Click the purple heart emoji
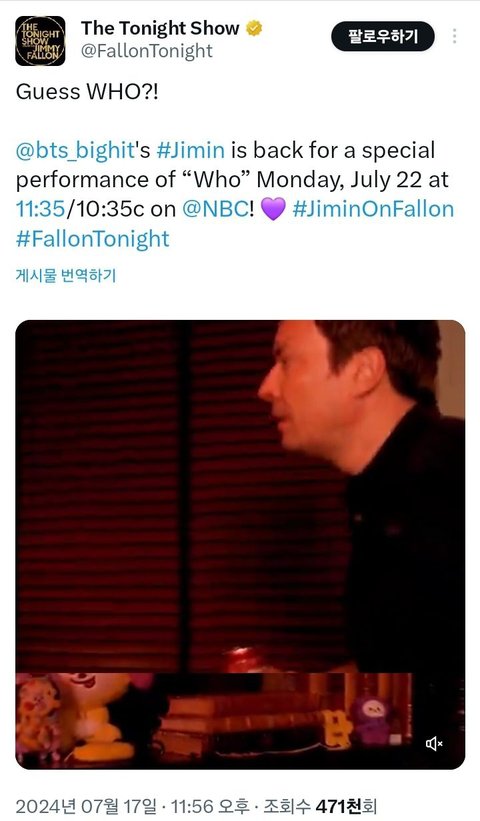This screenshot has height=821, width=480. (273, 209)
